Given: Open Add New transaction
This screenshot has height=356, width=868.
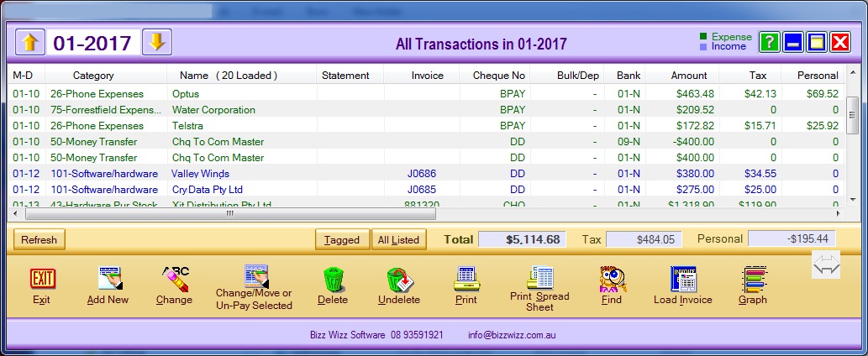Looking at the screenshot, I should (x=108, y=279).
